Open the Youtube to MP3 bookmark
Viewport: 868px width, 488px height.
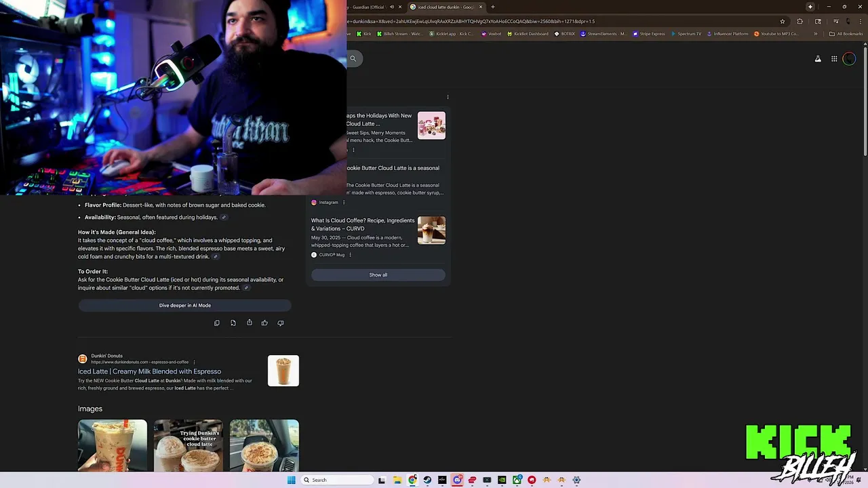pyautogui.click(x=776, y=33)
